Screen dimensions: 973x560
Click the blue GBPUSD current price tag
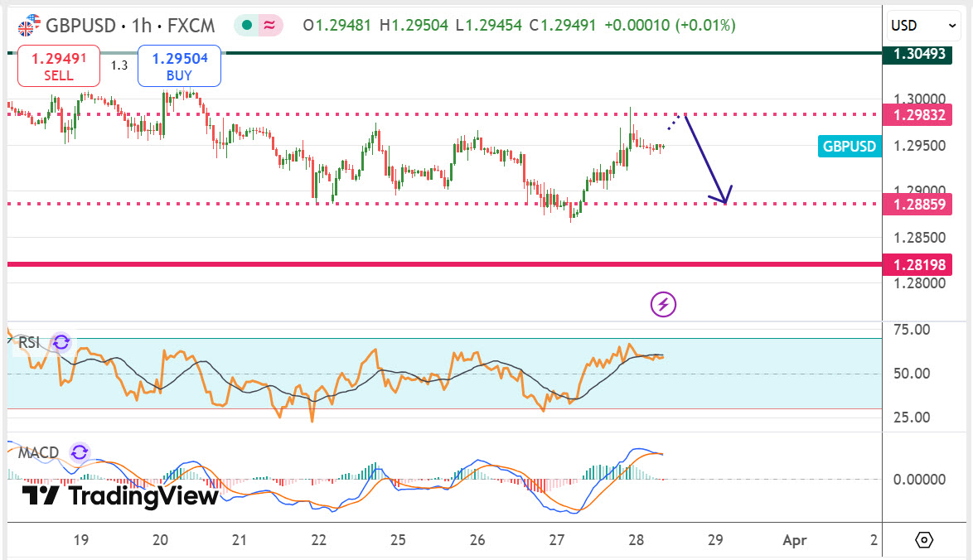(x=849, y=147)
